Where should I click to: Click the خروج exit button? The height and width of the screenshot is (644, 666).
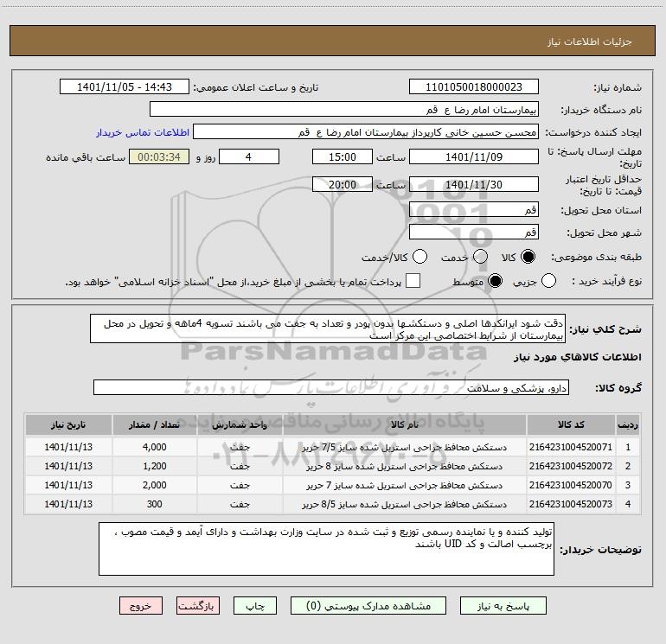pyautogui.click(x=141, y=606)
